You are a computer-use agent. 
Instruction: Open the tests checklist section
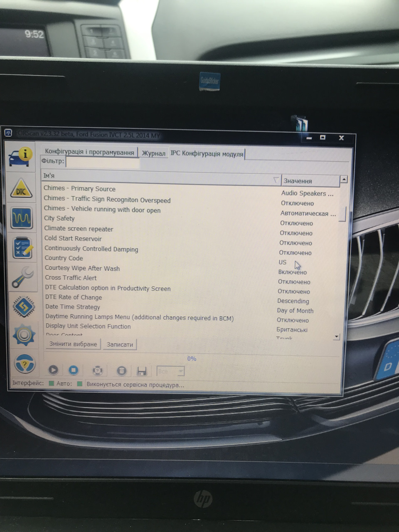pyautogui.click(x=22, y=247)
